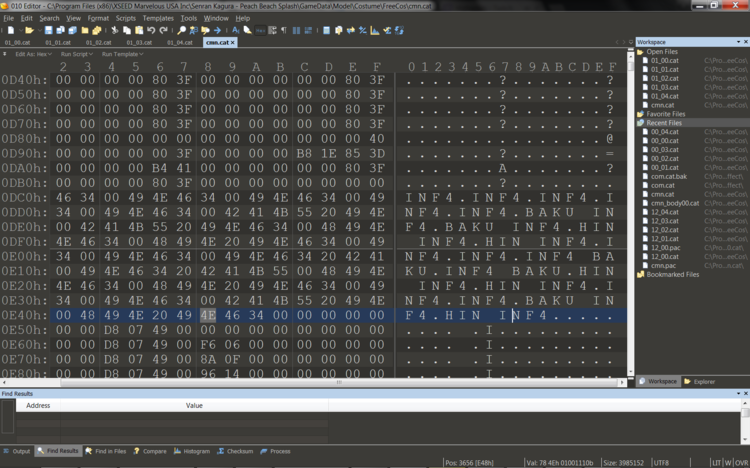Open the Calculator toolbar icon

(x=326, y=30)
